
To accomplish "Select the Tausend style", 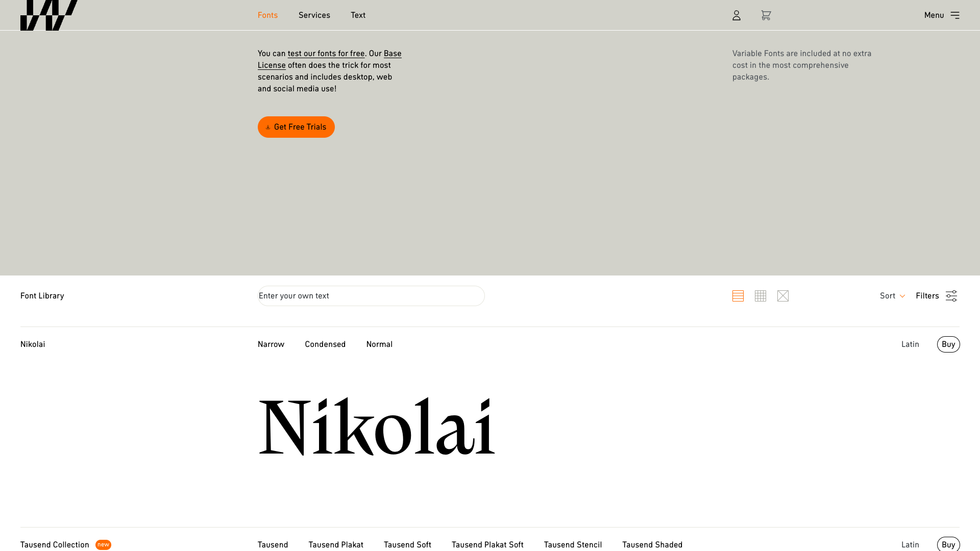I will pos(273,545).
